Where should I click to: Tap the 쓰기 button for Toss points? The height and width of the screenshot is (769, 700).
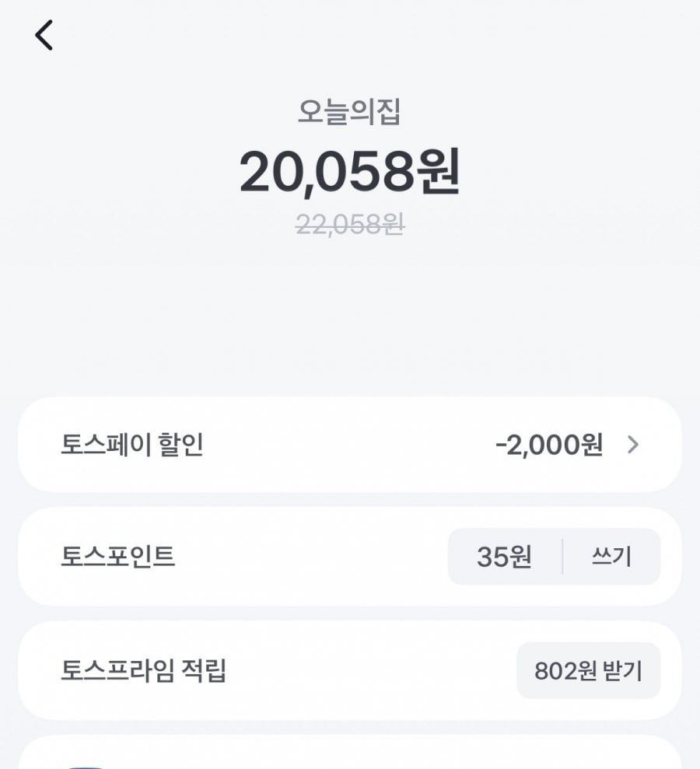pos(611,557)
